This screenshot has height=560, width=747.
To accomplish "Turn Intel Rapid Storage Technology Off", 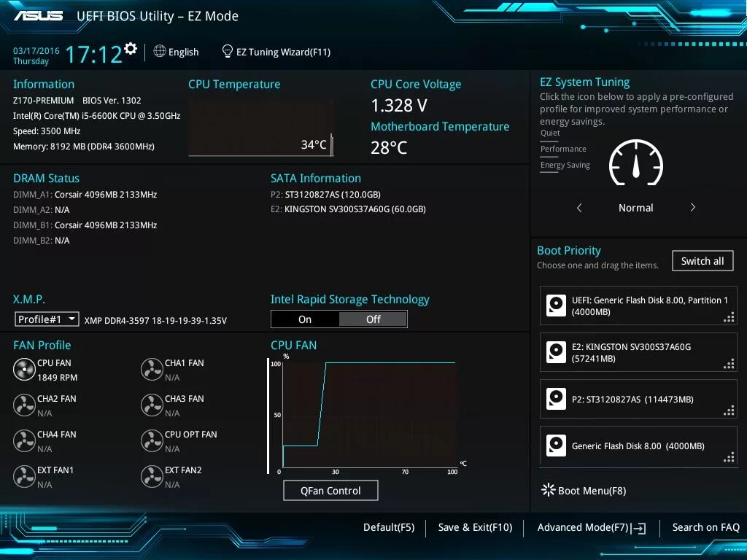I will (373, 319).
